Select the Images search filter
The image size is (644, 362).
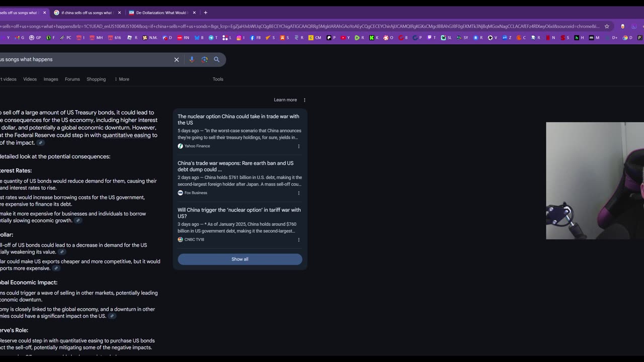tap(51, 79)
